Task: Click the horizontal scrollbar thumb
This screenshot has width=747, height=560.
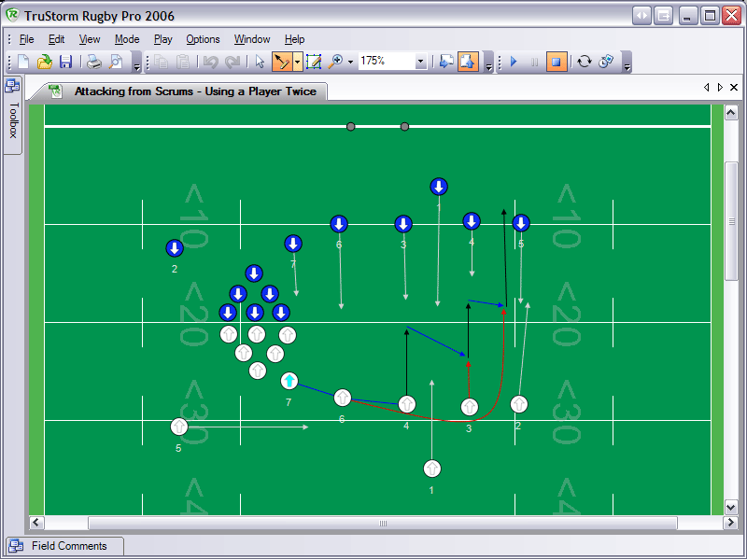Action: [382, 523]
